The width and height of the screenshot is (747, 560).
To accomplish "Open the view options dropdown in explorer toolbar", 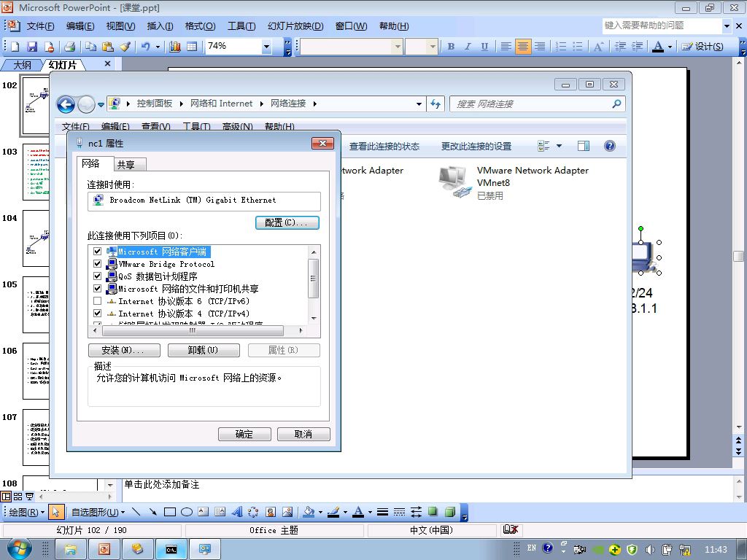I will tap(560, 146).
